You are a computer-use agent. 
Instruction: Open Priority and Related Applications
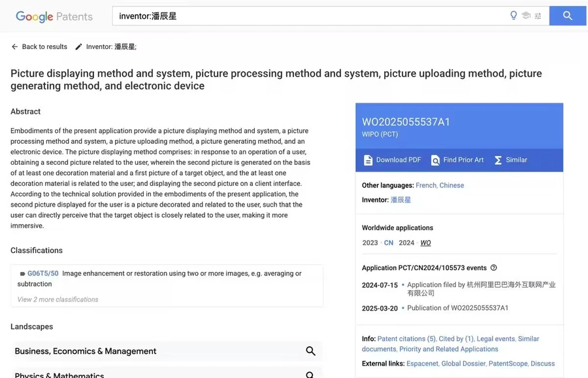(448, 349)
